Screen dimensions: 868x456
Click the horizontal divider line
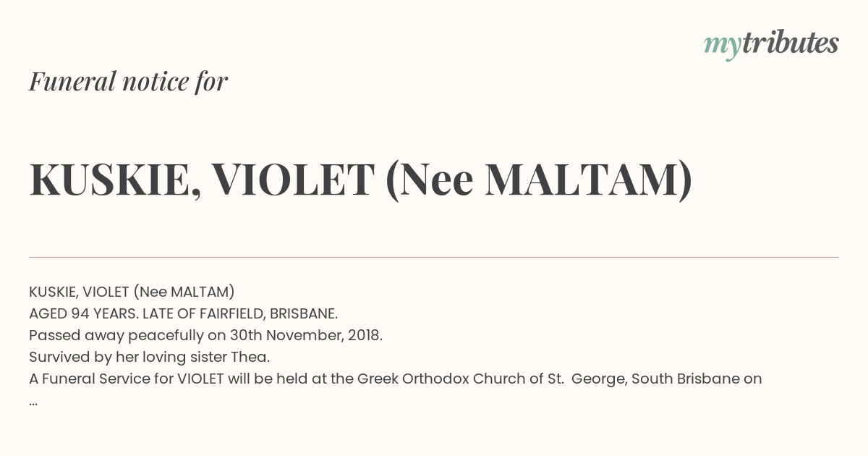tap(434, 257)
